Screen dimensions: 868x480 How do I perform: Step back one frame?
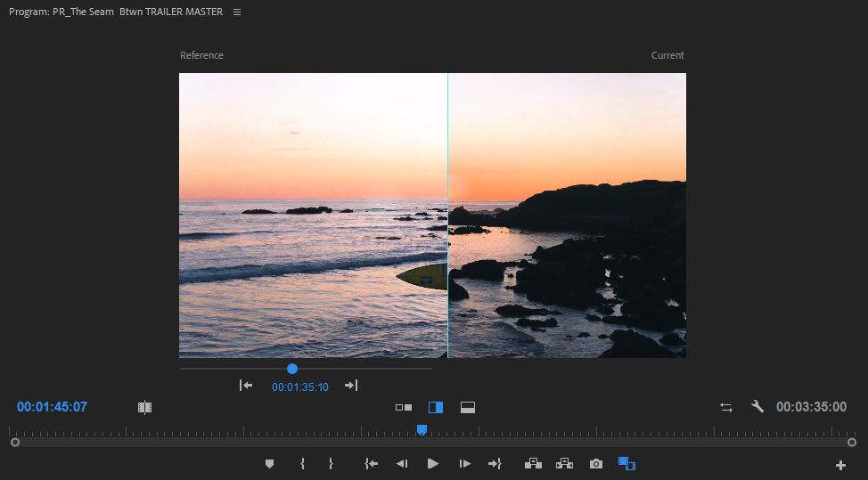click(402, 464)
